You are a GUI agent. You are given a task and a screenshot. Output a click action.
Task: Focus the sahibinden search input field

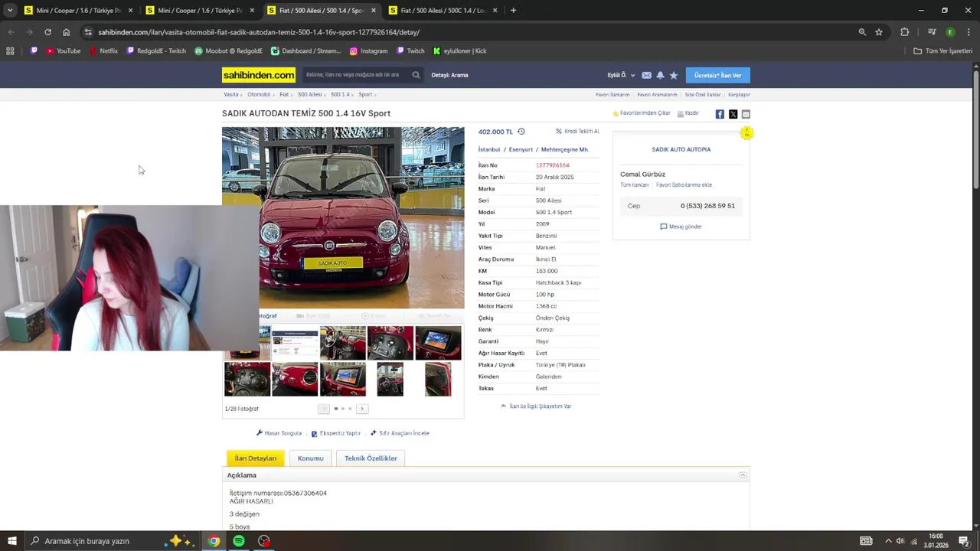click(356, 75)
